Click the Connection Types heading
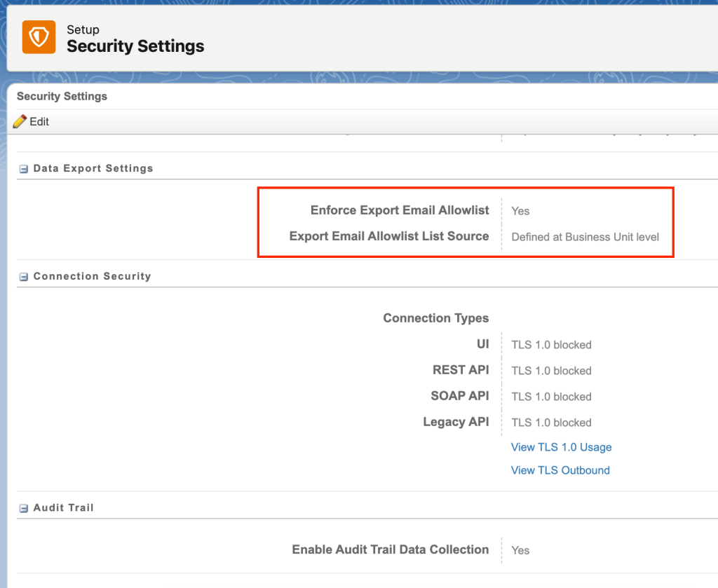The image size is (718, 588). (435, 317)
